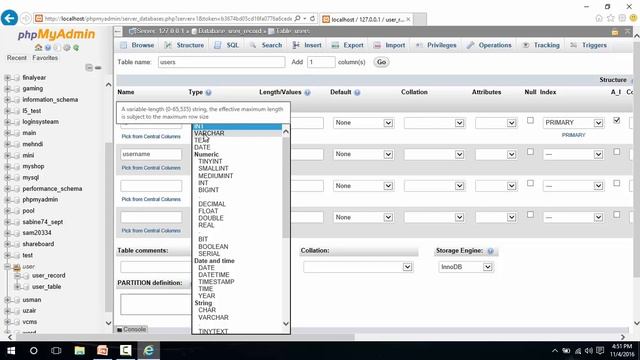Switch to Internet Explorer taskbar icon
This screenshot has width=640, height=360.
coord(149,351)
